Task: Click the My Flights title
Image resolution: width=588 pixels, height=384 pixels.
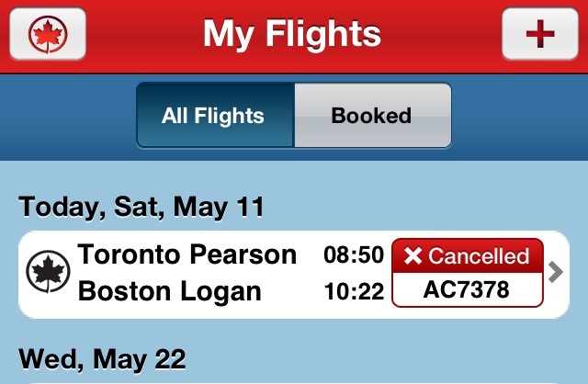Action: (x=292, y=34)
